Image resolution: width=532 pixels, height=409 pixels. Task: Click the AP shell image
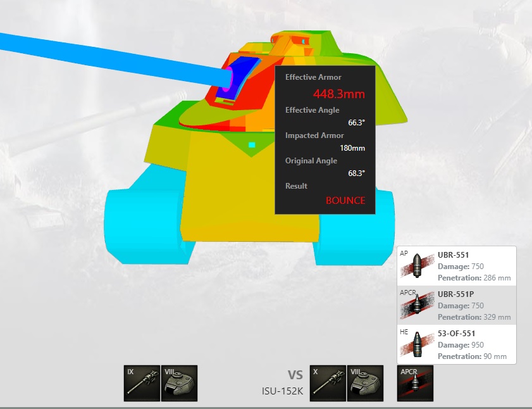(417, 266)
